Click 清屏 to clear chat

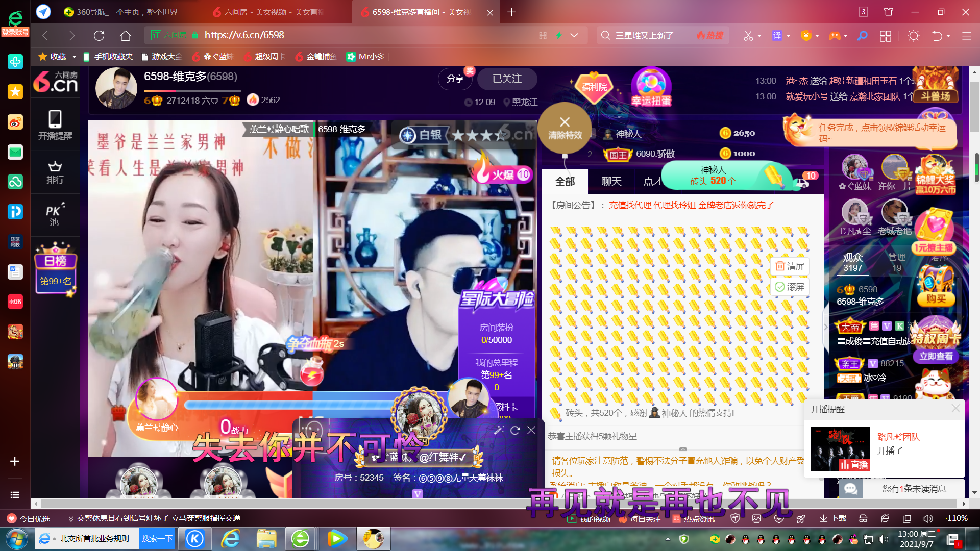[x=790, y=266]
